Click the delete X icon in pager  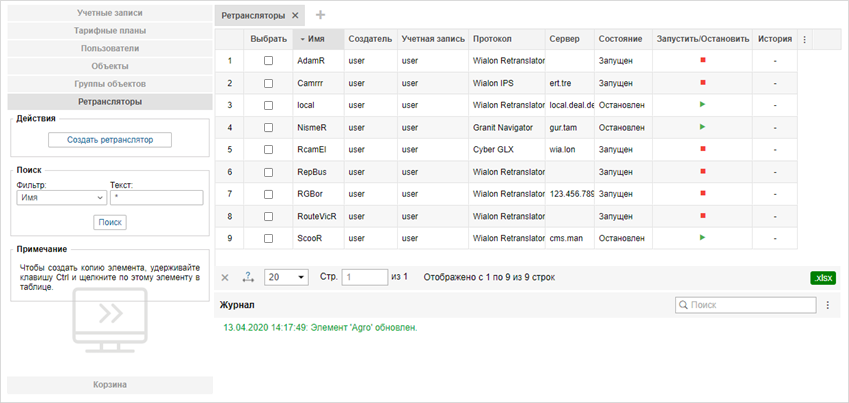(x=225, y=277)
